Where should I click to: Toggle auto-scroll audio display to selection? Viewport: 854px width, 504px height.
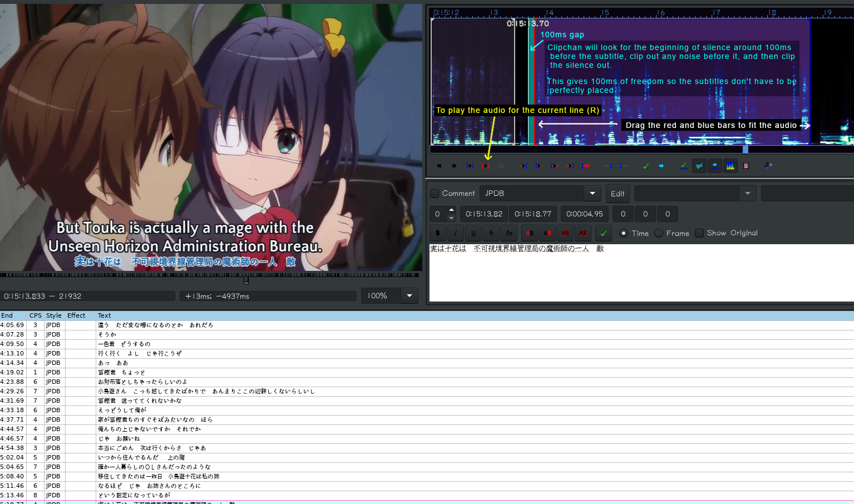(715, 166)
